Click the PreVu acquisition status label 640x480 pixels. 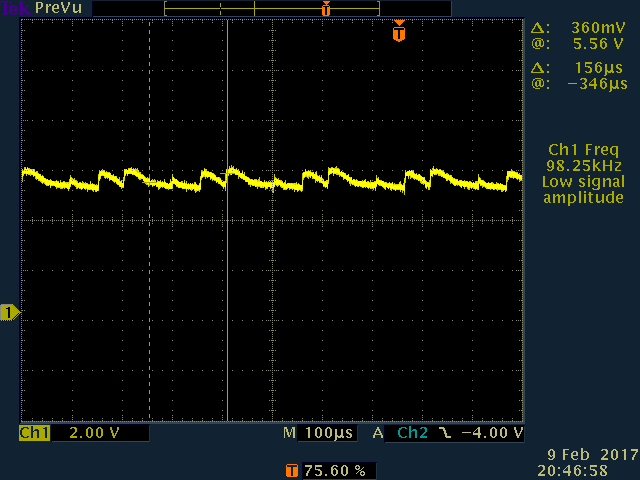click(58, 8)
